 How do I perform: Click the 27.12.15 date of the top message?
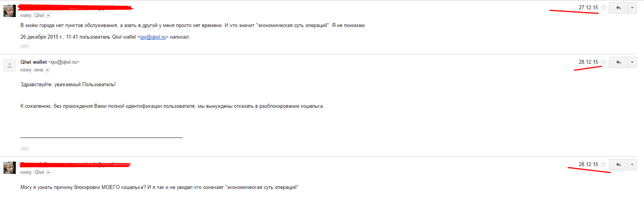[588, 8]
